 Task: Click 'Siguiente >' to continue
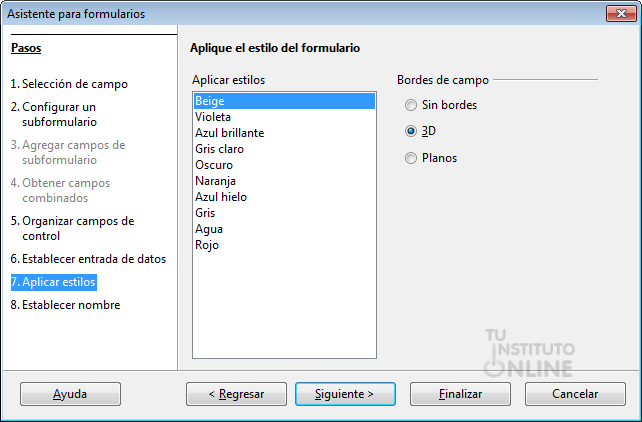pyautogui.click(x=343, y=394)
